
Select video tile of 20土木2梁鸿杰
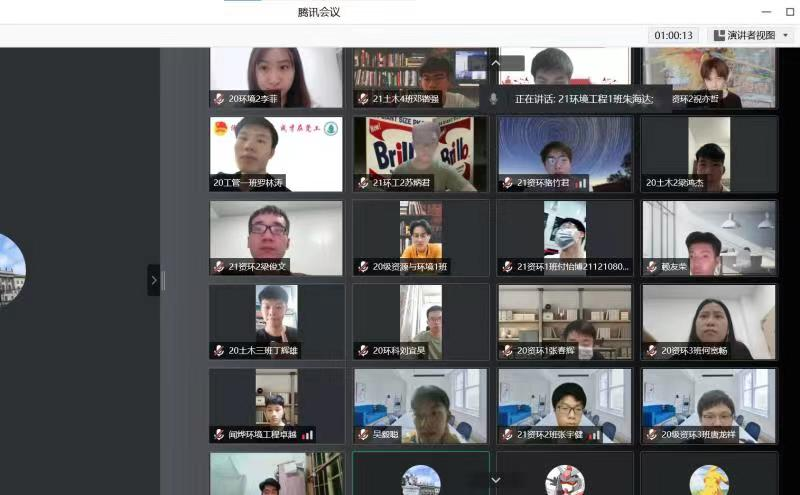point(709,153)
